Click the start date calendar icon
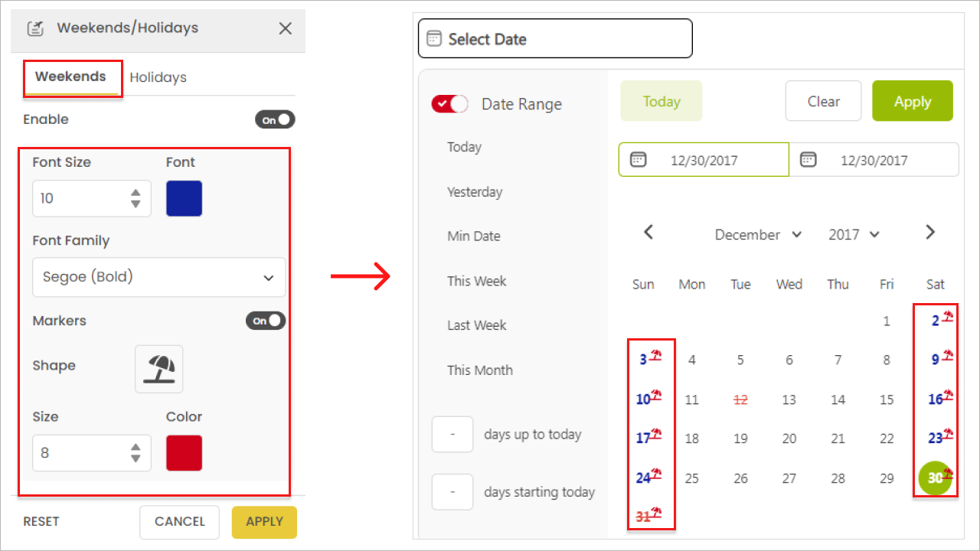980x551 pixels. point(638,160)
